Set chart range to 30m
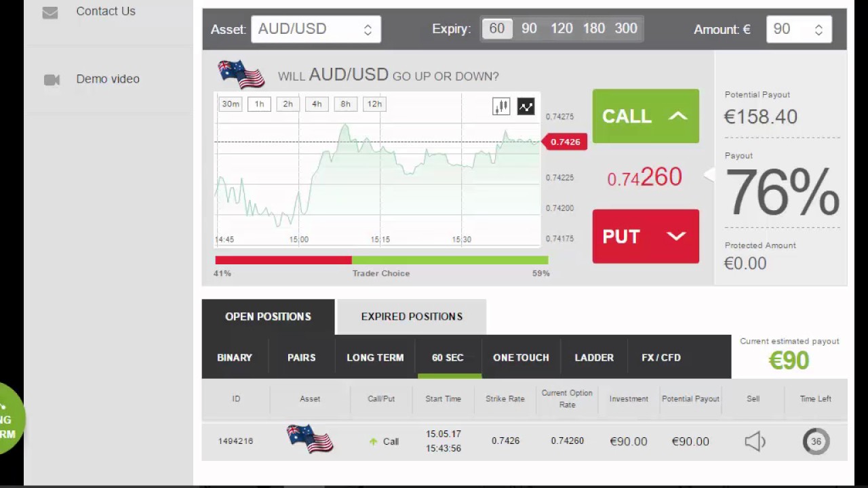The height and width of the screenshot is (488, 868). [x=231, y=104]
